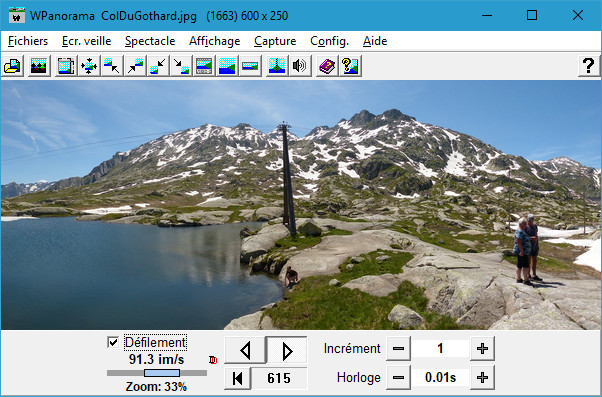
Task: Click the Incrément value field showing 1
Action: pyautogui.click(x=440, y=349)
